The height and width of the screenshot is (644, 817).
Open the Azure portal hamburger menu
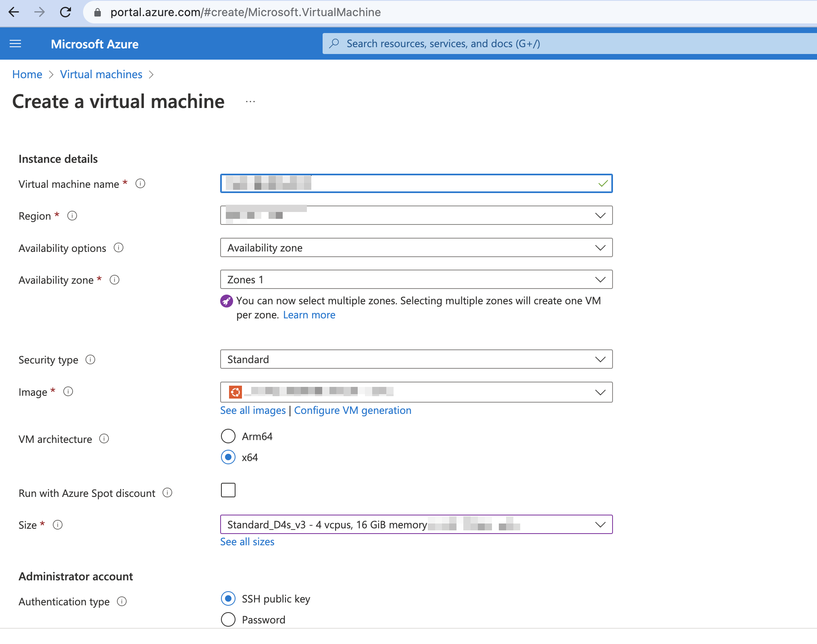(15, 44)
